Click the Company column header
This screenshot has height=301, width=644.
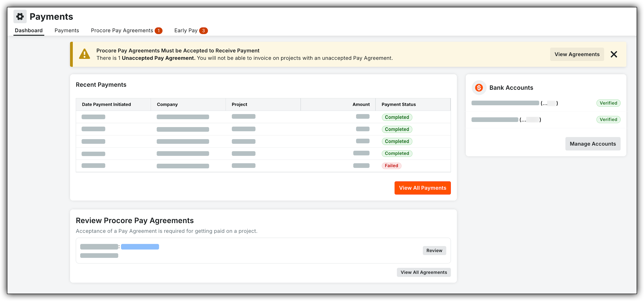click(188, 105)
